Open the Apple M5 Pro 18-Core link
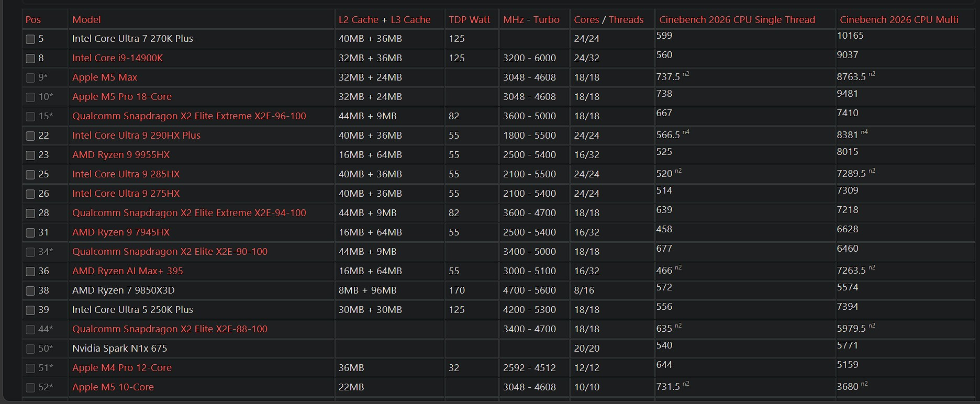 pos(122,97)
